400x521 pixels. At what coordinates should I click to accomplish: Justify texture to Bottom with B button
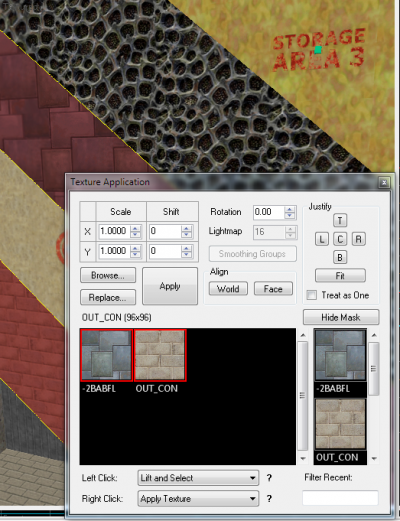340,257
